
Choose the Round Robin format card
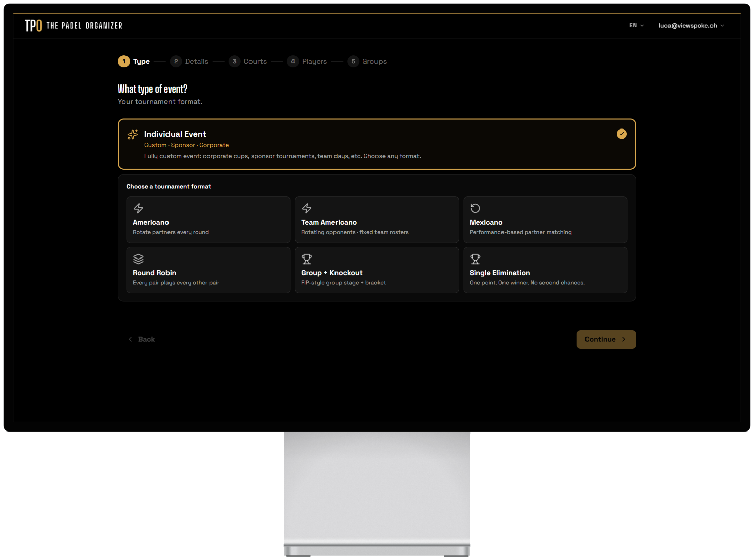[208, 270]
